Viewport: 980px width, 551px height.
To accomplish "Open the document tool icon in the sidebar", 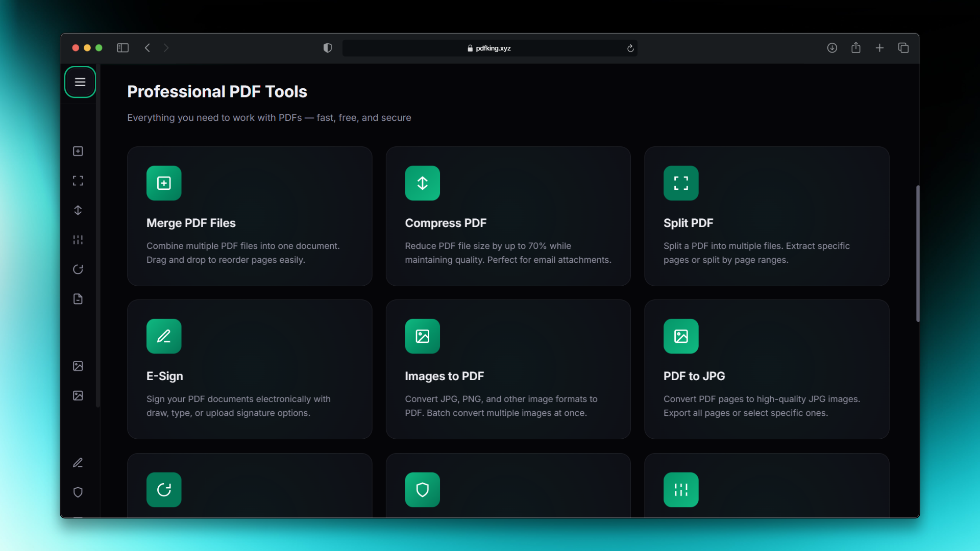I will pyautogui.click(x=78, y=299).
